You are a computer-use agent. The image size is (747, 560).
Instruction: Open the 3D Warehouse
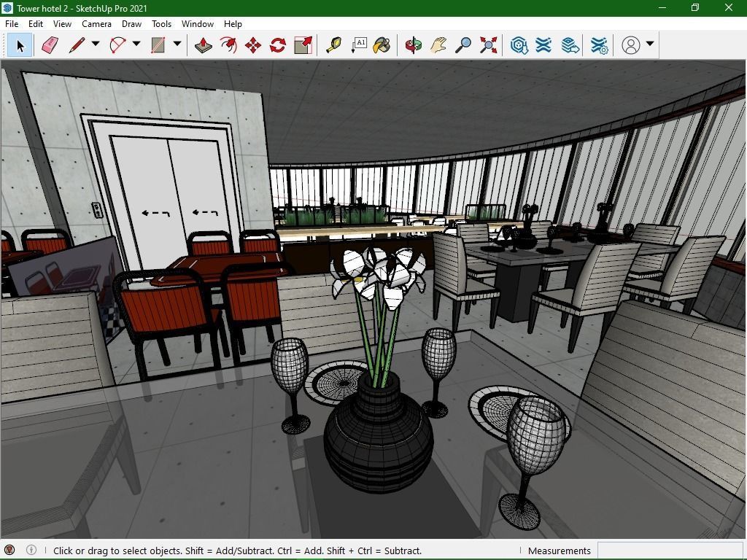pos(519,45)
